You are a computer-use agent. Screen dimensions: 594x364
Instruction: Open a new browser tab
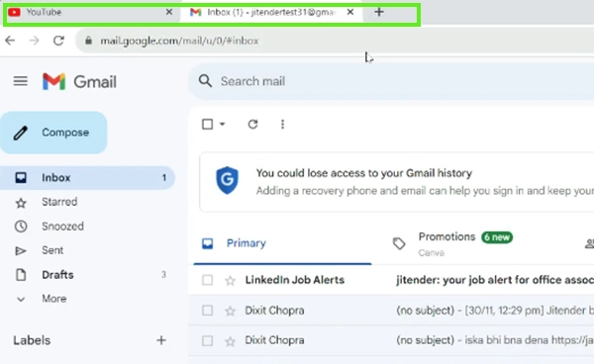tap(379, 12)
